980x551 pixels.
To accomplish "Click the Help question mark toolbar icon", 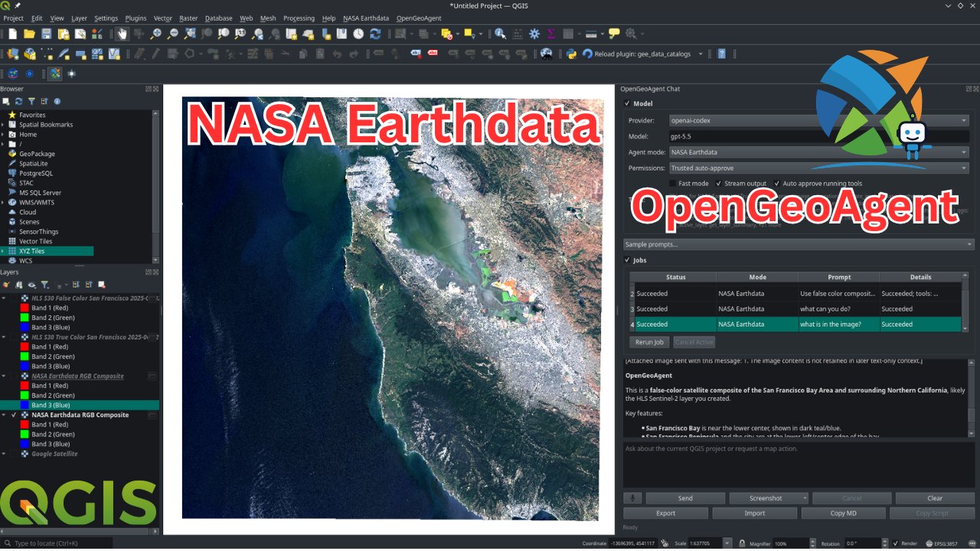I will (721, 54).
